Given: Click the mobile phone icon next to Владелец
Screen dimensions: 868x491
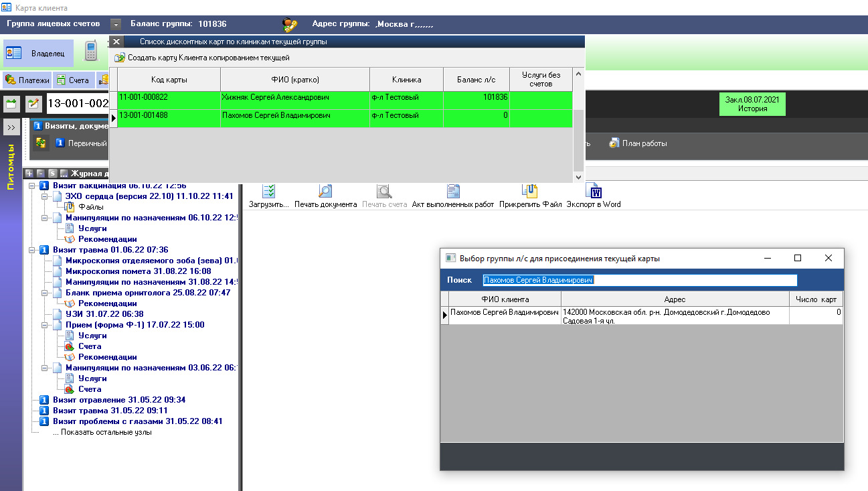Looking at the screenshot, I should tap(91, 52).
